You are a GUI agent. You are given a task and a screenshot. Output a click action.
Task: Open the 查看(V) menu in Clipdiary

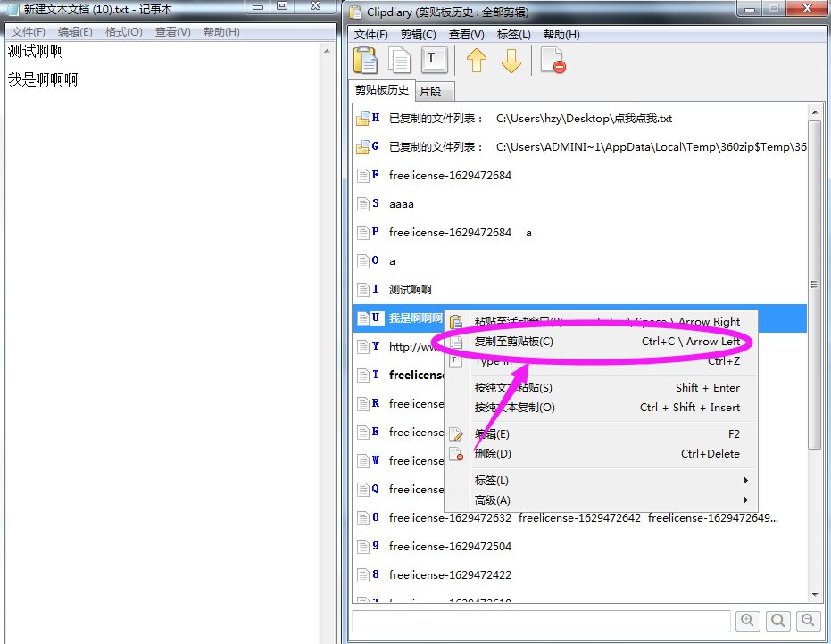pyautogui.click(x=466, y=35)
